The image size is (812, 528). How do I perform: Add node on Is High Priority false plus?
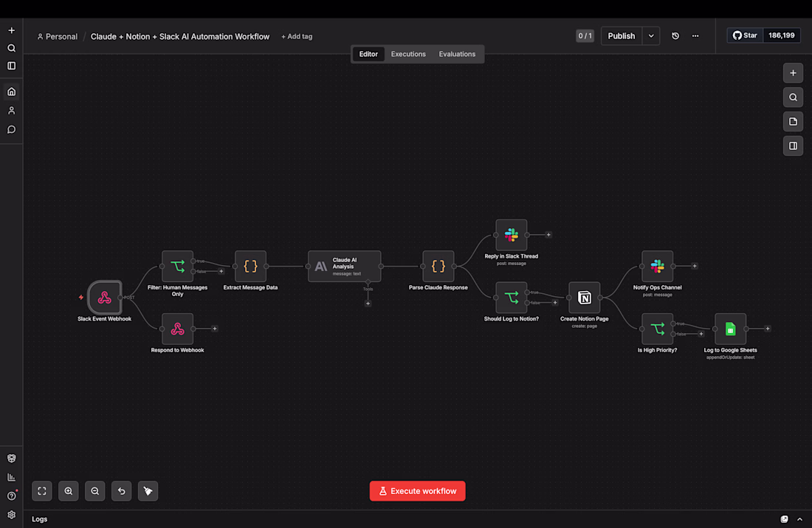tap(701, 335)
